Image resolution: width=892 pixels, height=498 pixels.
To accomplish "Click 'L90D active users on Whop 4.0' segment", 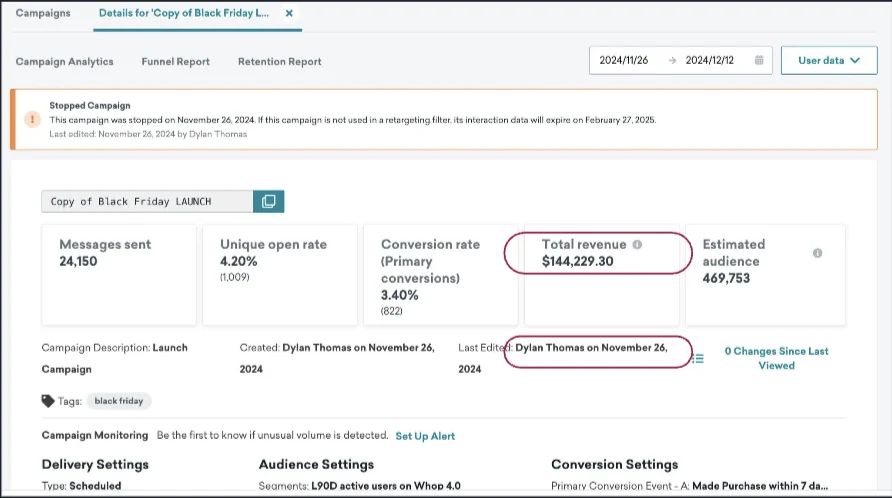I will 386,485.
